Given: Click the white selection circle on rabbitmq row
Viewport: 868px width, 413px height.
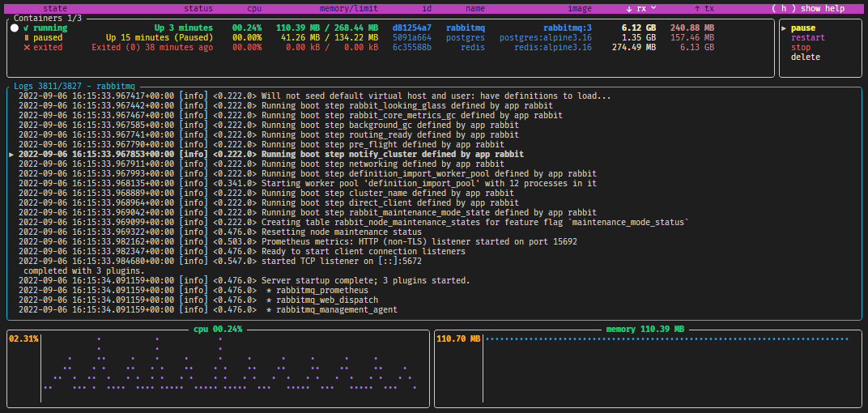Looking at the screenshot, I should 14,28.
